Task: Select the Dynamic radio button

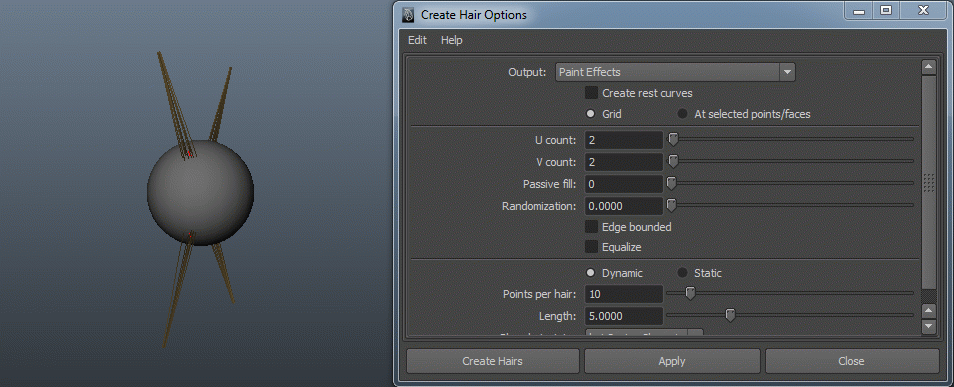Action: (590, 273)
